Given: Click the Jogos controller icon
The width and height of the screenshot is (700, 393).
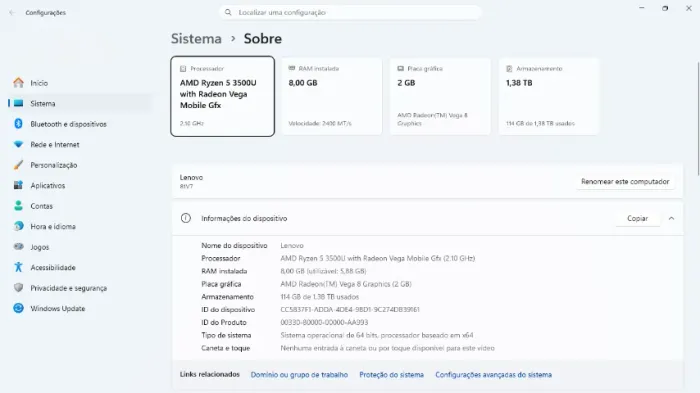Looking at the screenshot, I should [x=18, y=247].
